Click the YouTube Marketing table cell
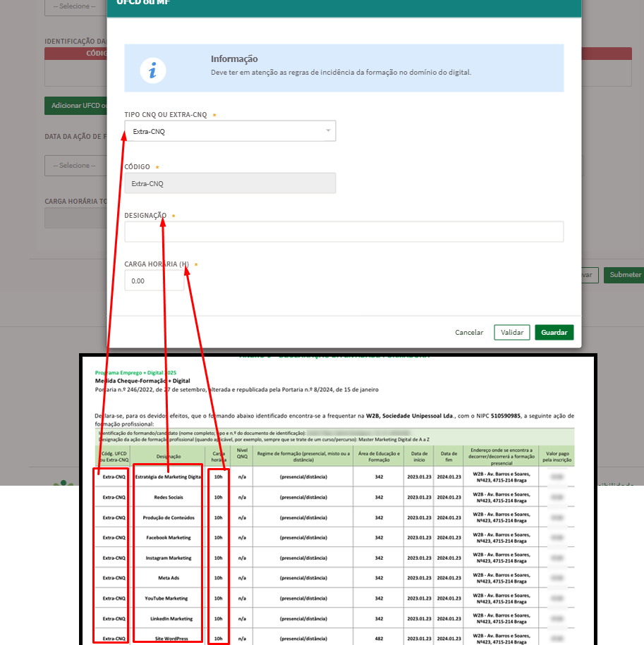The width and height of the screenshot is (644, 645). (167, 598)
